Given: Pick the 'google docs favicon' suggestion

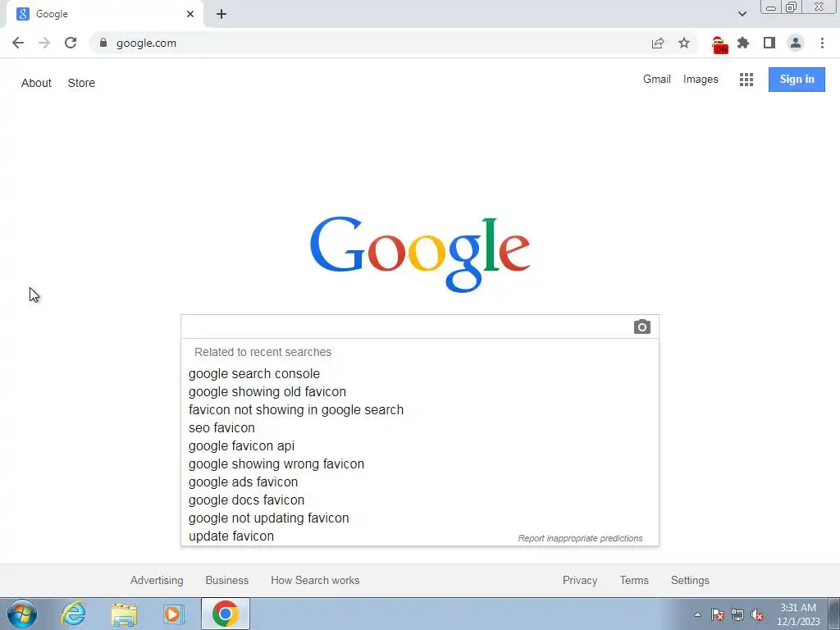Looking at the screenshot, I should pos(419,500).
